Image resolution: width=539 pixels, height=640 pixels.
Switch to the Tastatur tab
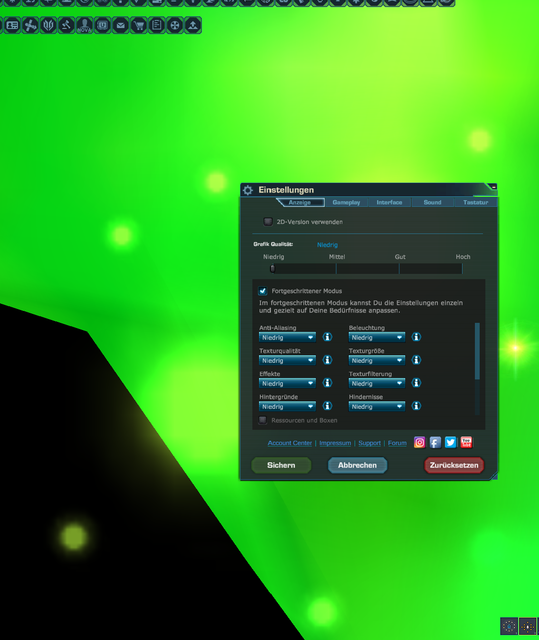(476, 202)
